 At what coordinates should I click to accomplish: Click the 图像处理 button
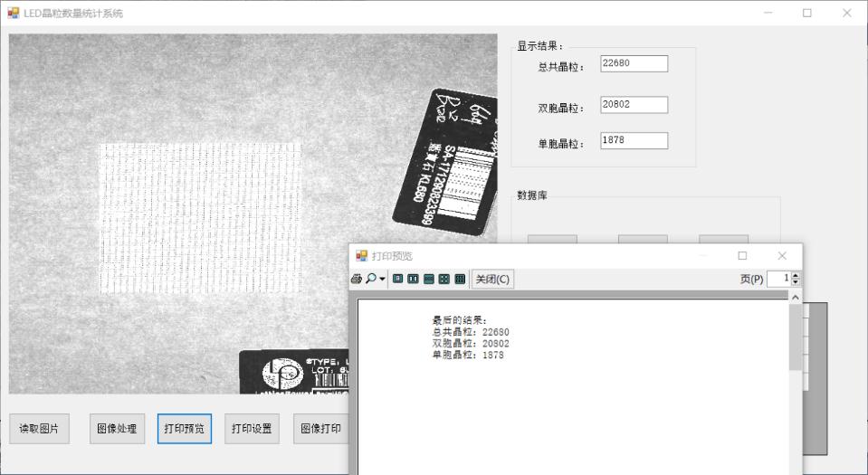117,428
